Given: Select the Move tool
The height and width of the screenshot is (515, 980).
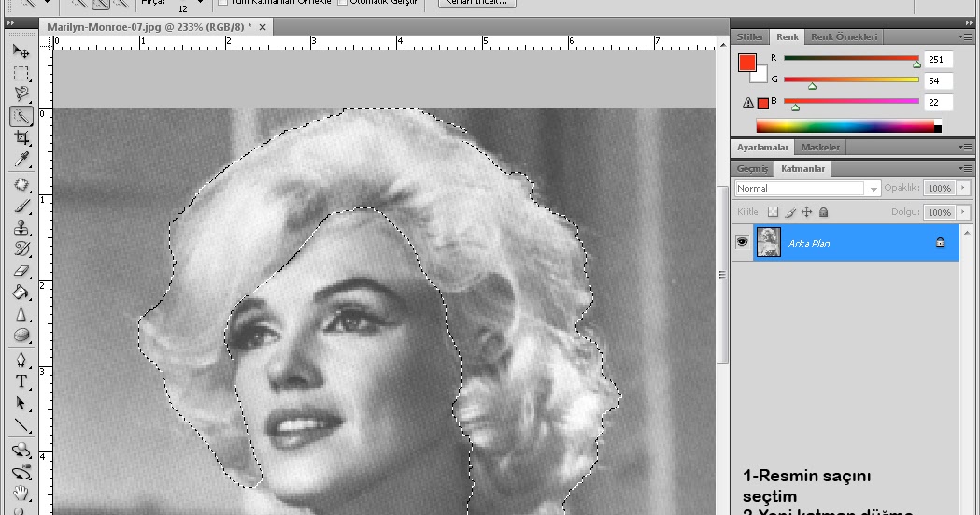Looking at the screenshot, I should click(x=21, y=50).
